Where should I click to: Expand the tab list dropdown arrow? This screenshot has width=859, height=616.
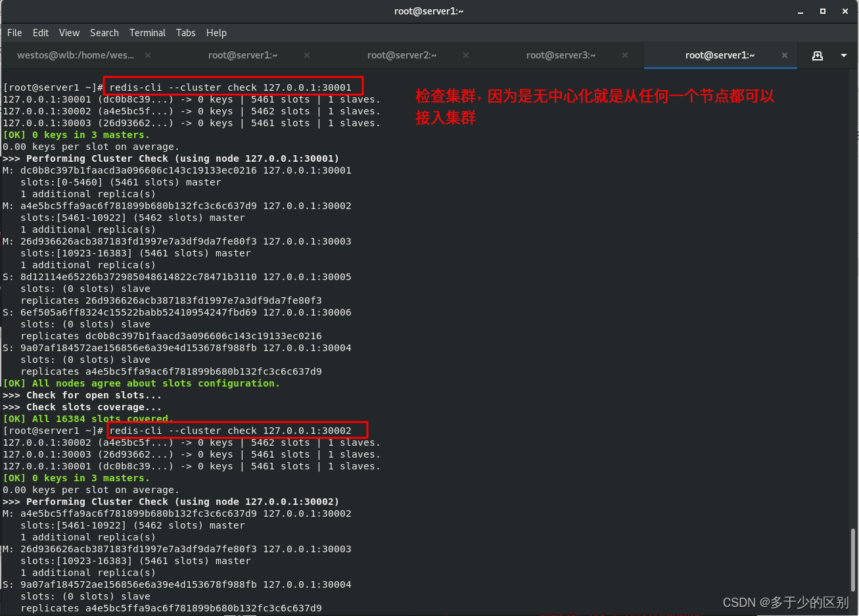(x=844, y=56)
